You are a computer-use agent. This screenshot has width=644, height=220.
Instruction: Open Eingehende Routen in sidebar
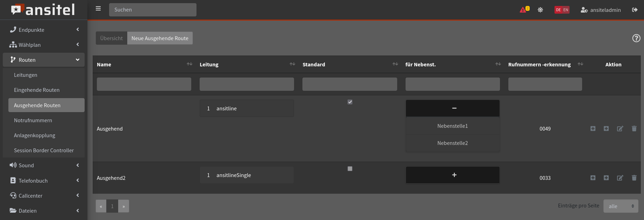pos(37,90)
